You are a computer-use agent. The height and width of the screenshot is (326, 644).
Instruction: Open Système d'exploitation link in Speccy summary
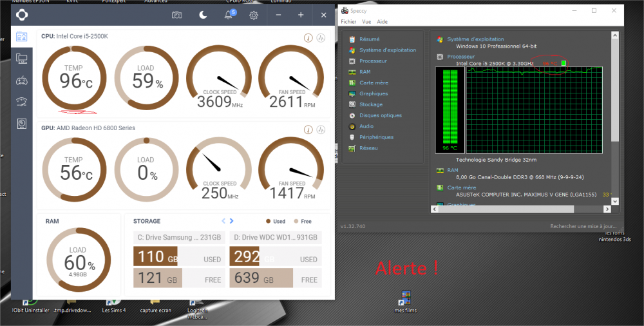476,39
